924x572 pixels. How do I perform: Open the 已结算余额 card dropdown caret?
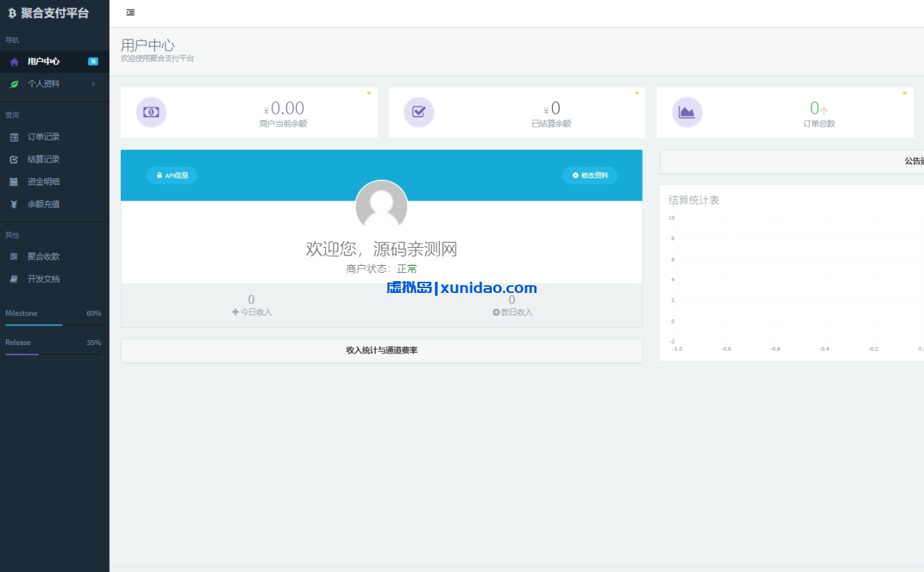[636, 92]
